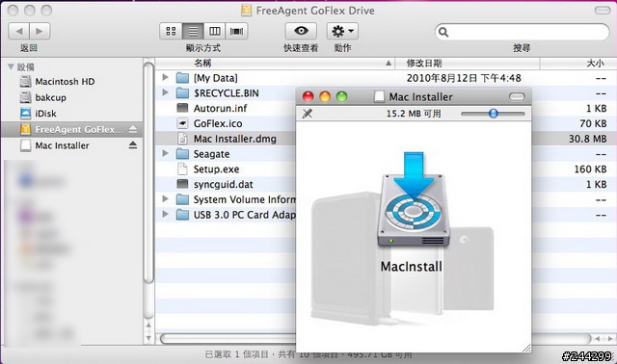Sort by the name column header

tap(275, 63)
